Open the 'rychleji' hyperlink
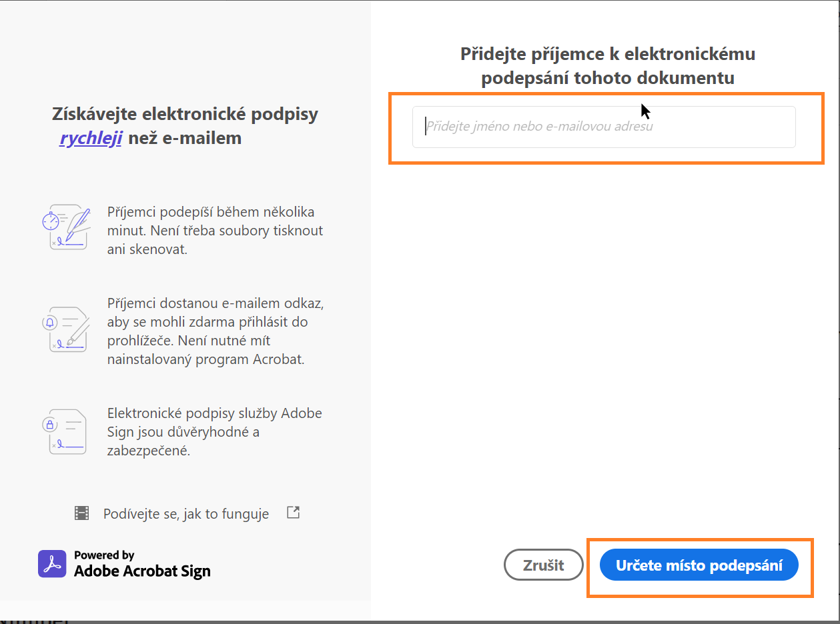Screen dimensions: 840x624 point(90,138)
